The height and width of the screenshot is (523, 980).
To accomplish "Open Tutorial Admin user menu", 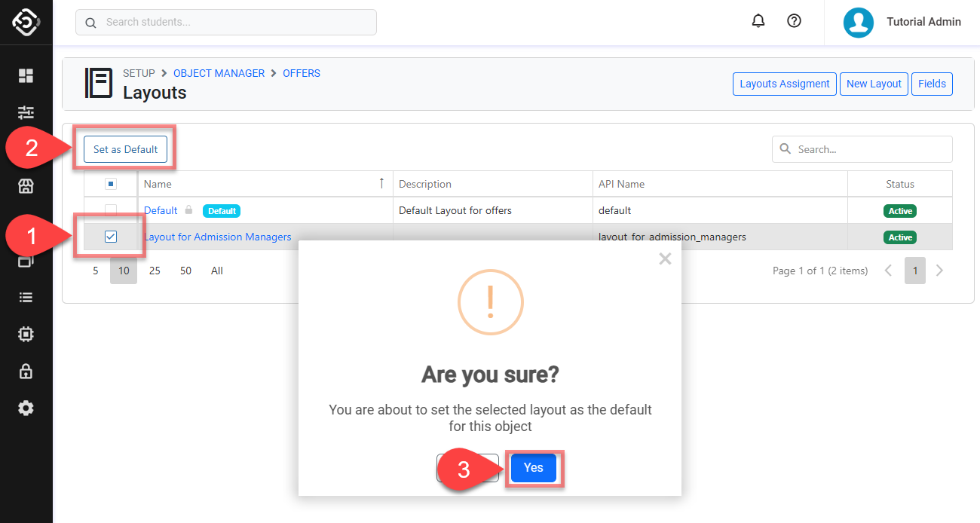I will 902,22.
